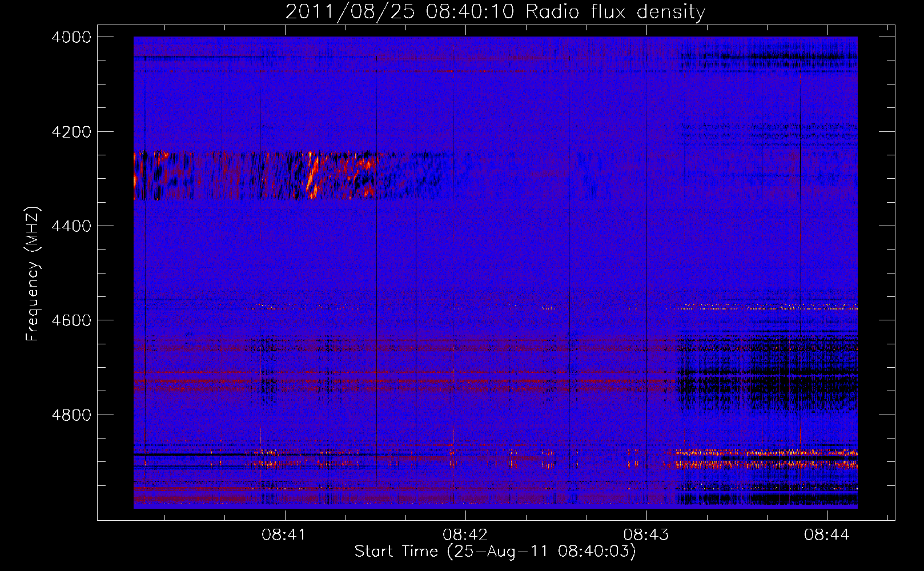
Task: Click the 4600 frequency tick label
Action: (x=71, y=320)
